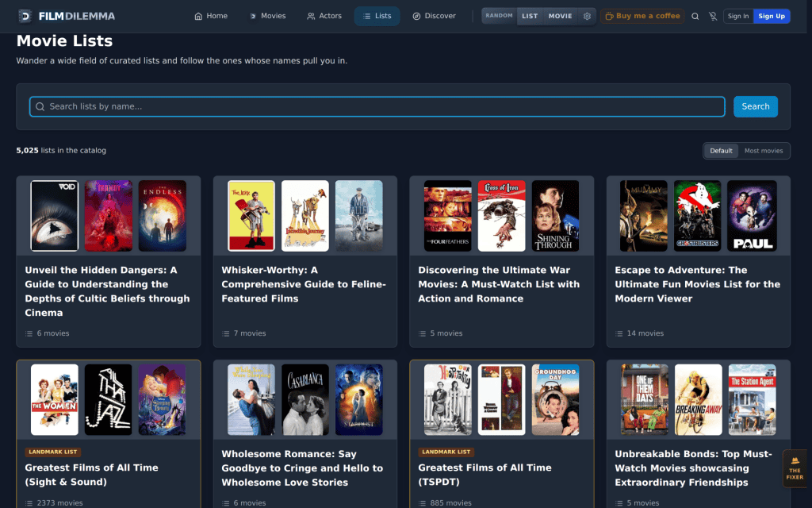Pick a random LIST

pyautogui.click(x=529, y=16)
